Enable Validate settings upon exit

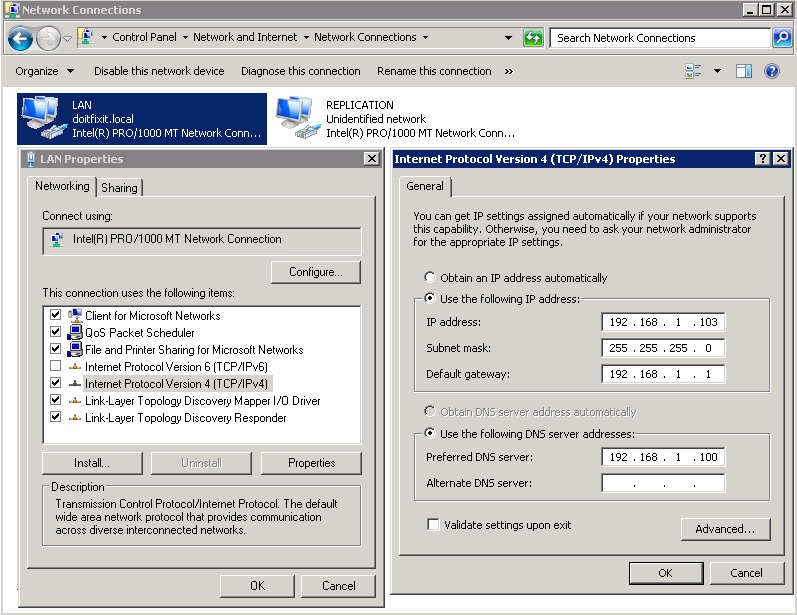(433, 525)
